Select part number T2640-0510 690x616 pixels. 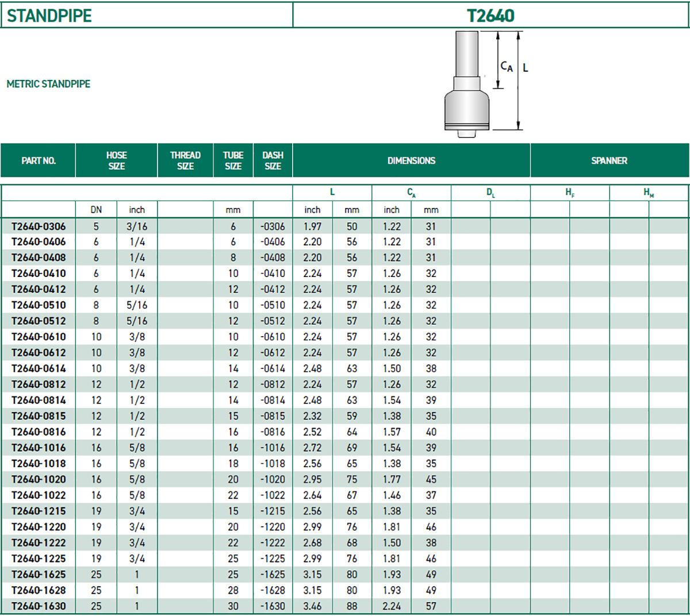point(39,305)
